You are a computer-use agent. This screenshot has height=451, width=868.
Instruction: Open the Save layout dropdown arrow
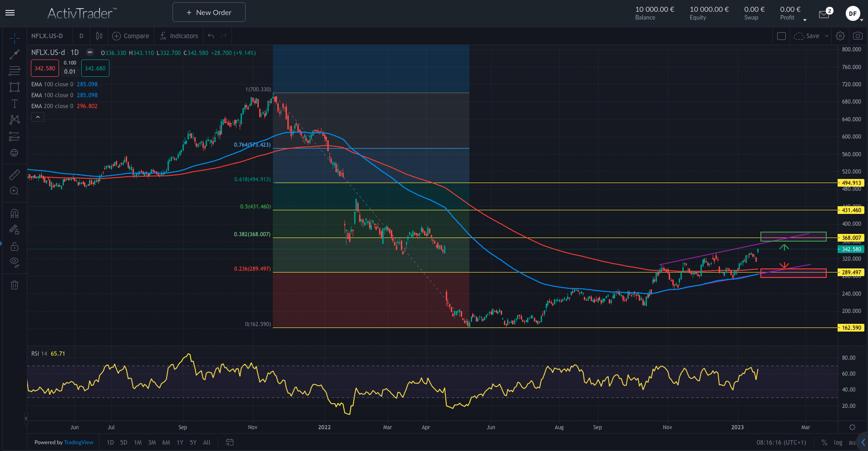pos(827,36)
